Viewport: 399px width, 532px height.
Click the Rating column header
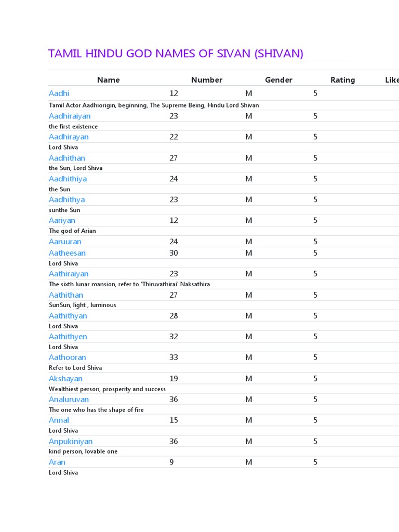click(x=342, y=80)
